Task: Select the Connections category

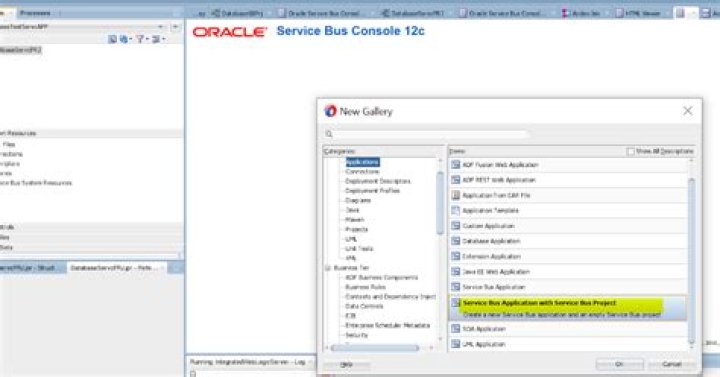Action: coord(362,172)
